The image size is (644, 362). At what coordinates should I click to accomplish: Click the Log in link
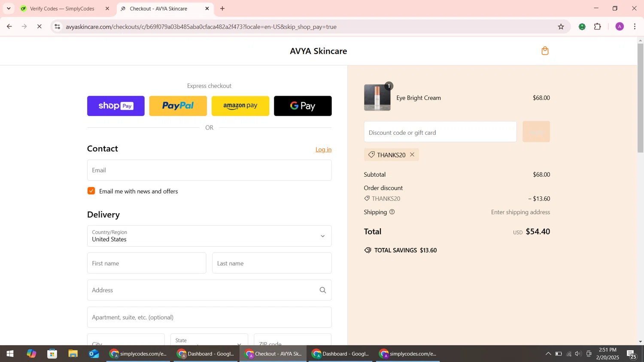tap(323, 150)
